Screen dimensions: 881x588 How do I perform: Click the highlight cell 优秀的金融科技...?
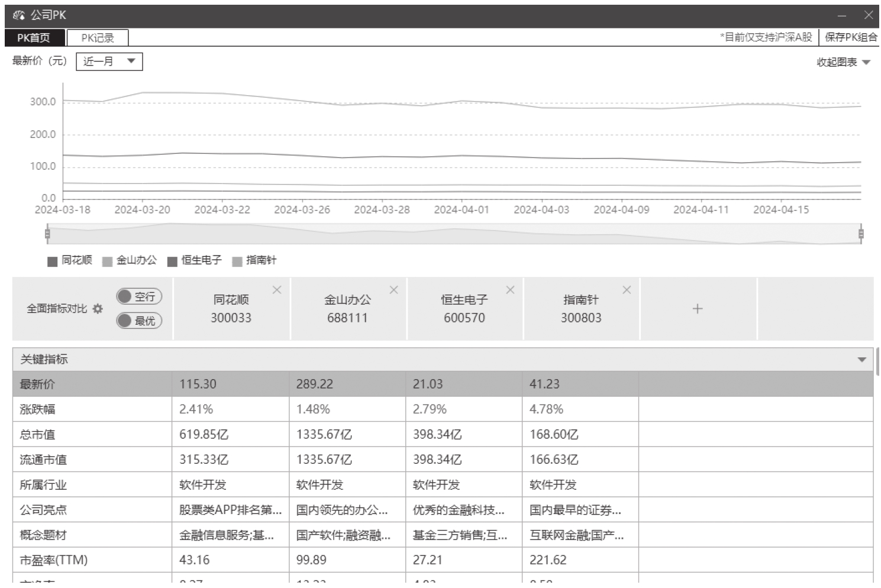pyautogui.click(x=459, y=510)
